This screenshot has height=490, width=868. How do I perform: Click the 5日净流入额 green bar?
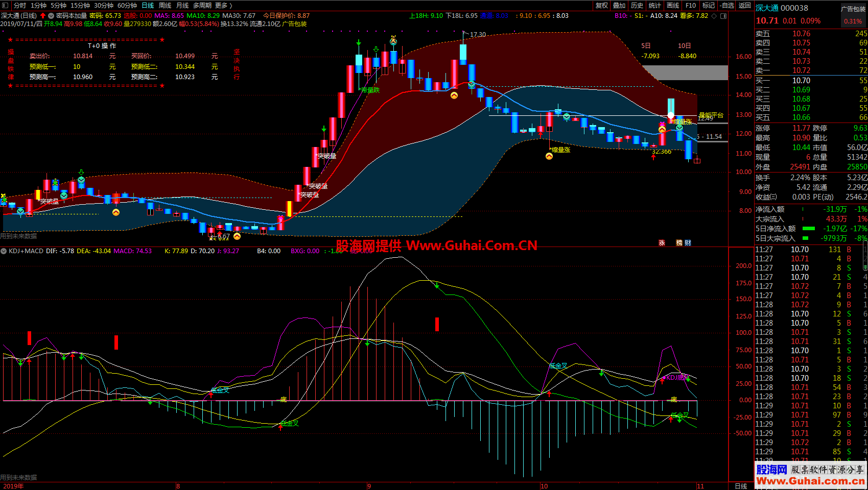pyautogui.click(x=809, y=229)
